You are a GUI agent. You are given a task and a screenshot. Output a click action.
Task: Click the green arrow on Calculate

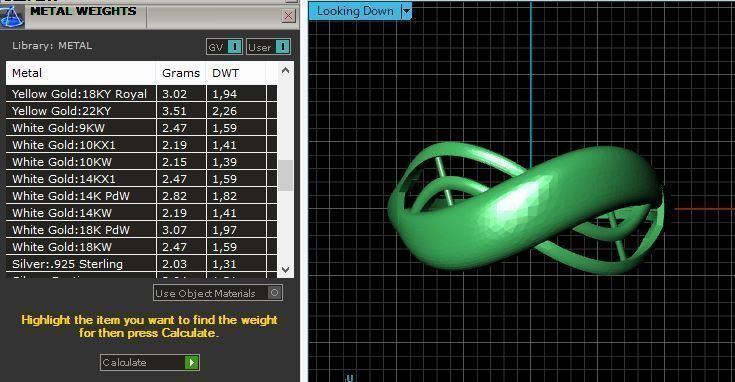(191, 362)
